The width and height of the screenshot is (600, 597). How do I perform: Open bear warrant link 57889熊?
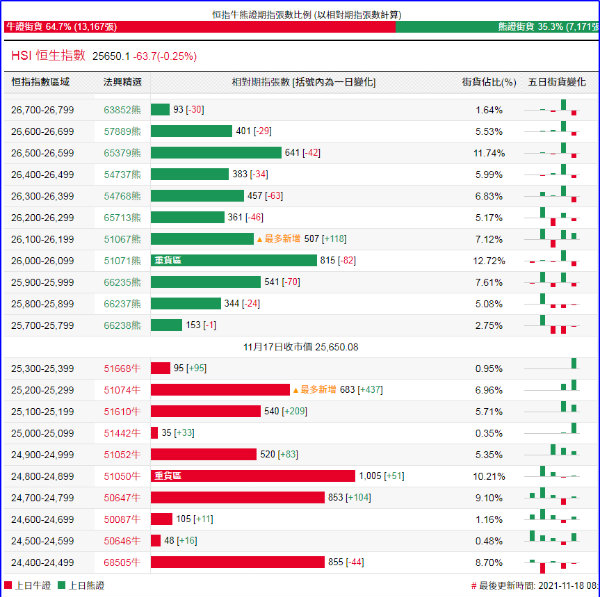click(x=122, y=131)
